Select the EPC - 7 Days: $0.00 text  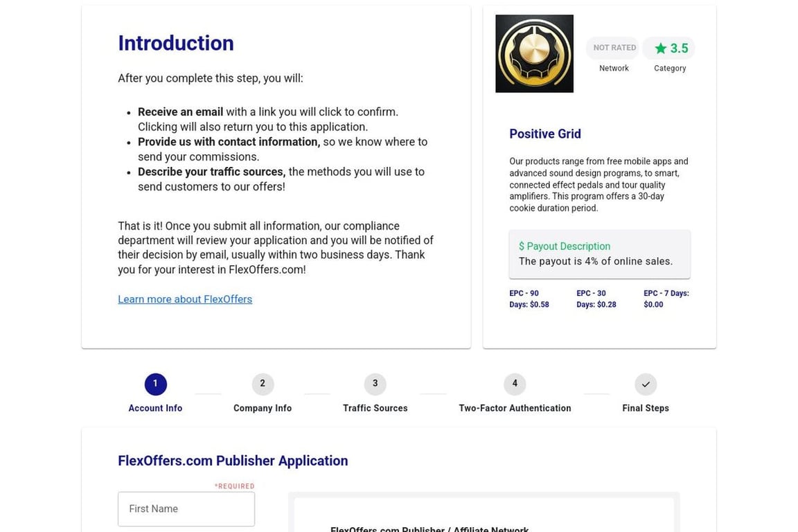coord(666,299)
